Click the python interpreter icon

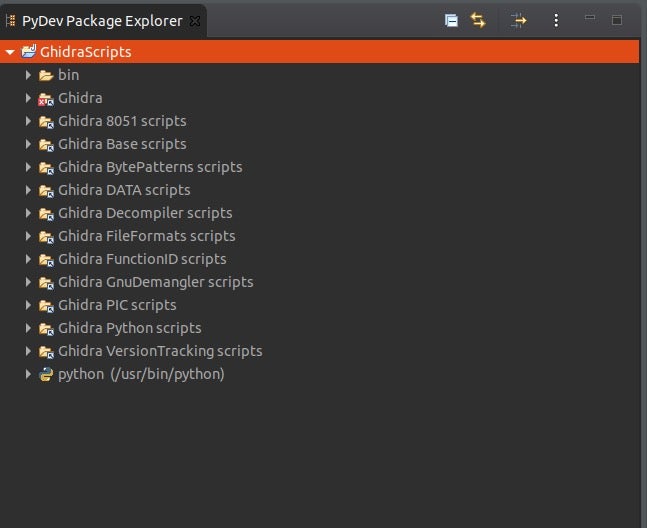click(45, 374)
